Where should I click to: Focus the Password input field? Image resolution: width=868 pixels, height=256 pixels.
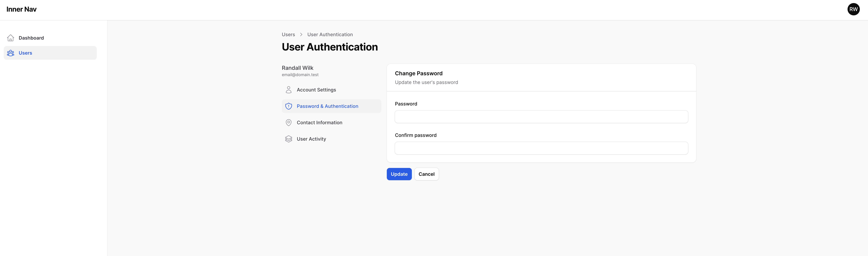coord(541,117)
